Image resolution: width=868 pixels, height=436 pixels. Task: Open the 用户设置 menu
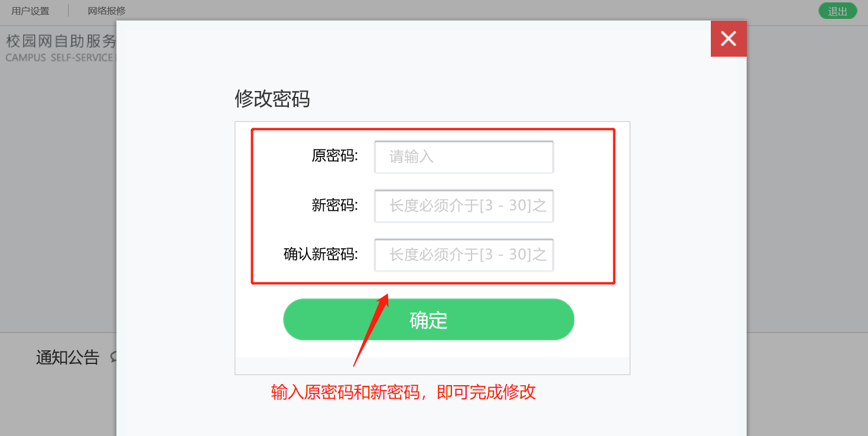(30, 11)
